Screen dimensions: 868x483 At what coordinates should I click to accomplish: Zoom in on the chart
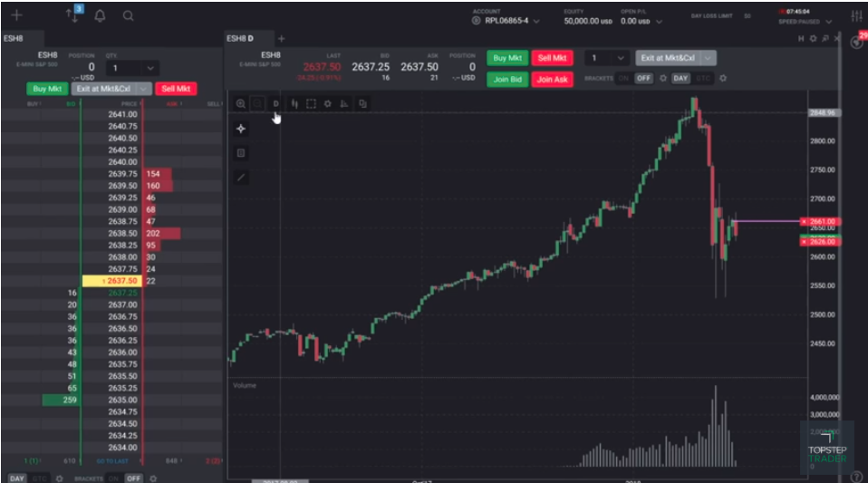coord(241,103)
